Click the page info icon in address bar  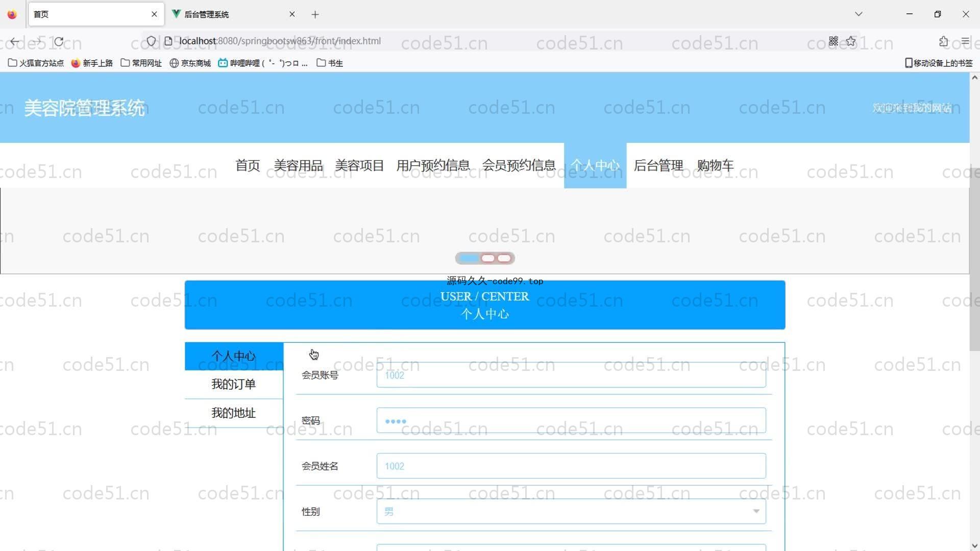(x=168, y=41)
